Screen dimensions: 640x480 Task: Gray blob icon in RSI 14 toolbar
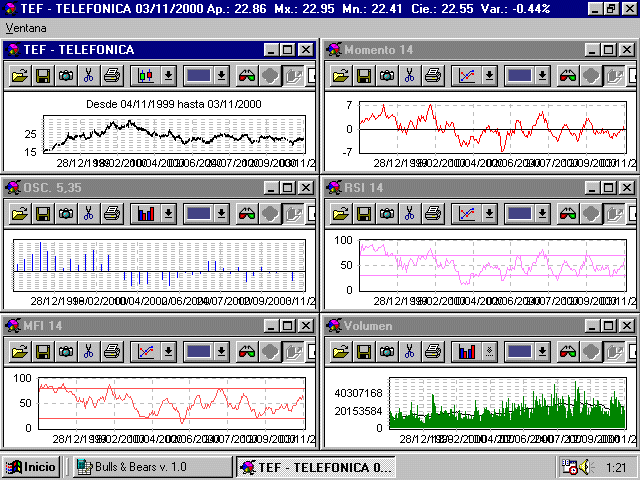[x=591, y=213]
